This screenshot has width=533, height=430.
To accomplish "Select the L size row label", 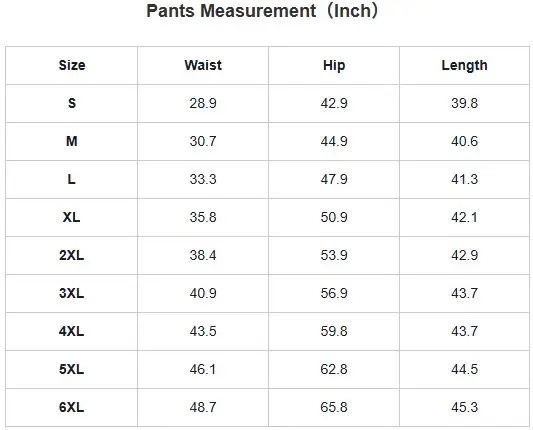I will pos(71,179).
